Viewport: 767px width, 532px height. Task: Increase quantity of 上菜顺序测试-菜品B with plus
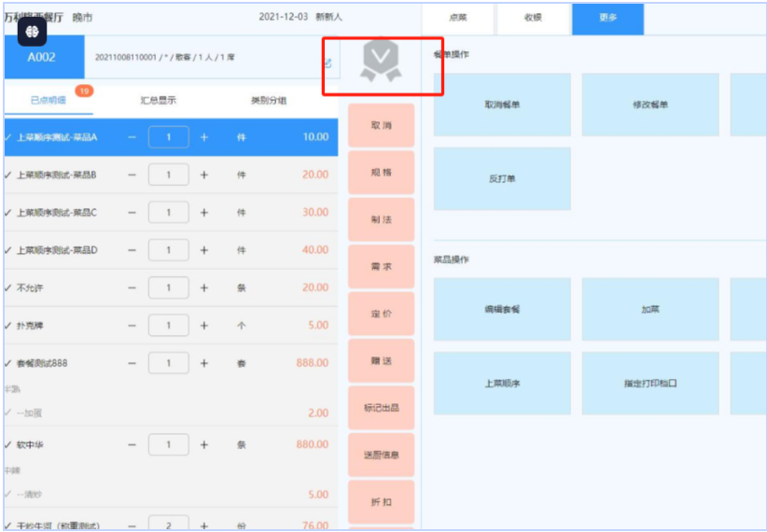[x=204, y=175]
